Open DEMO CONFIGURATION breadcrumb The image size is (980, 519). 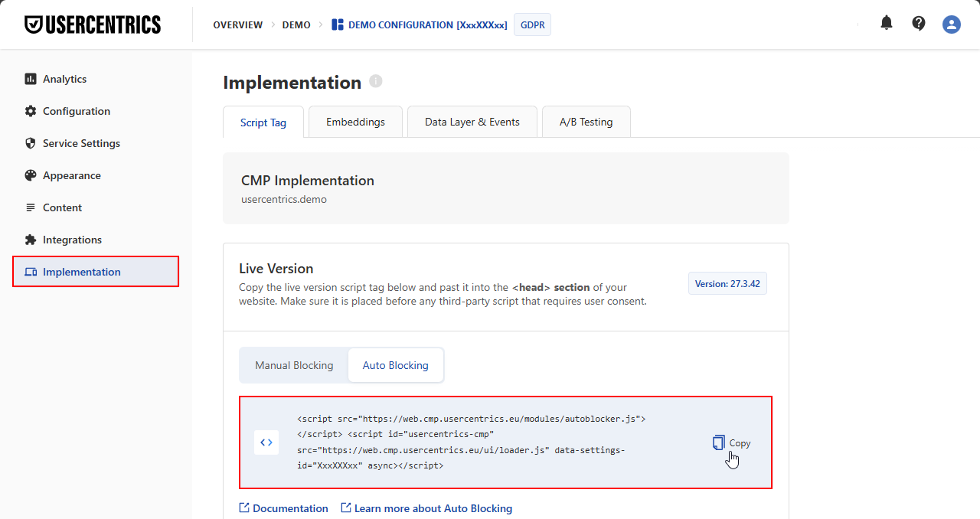pyautogui.click(x=427, y=24)
